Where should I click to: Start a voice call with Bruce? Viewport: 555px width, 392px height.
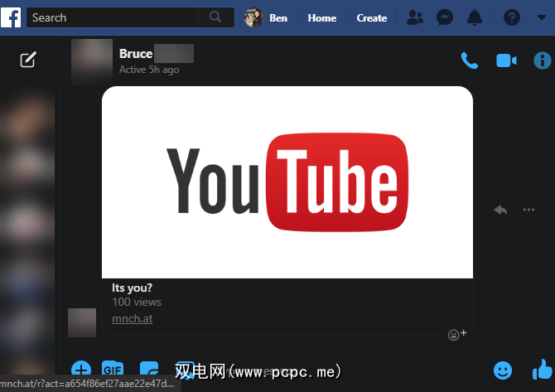tap(470, 60)
